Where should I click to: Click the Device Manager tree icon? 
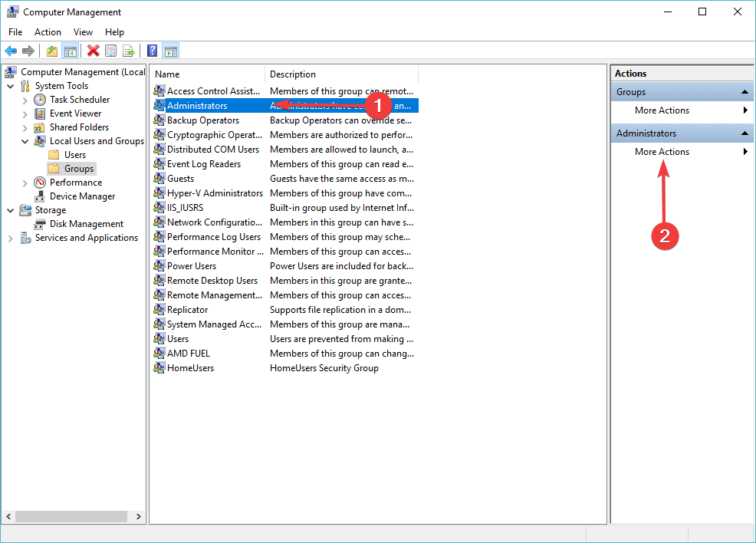(40, 196)
